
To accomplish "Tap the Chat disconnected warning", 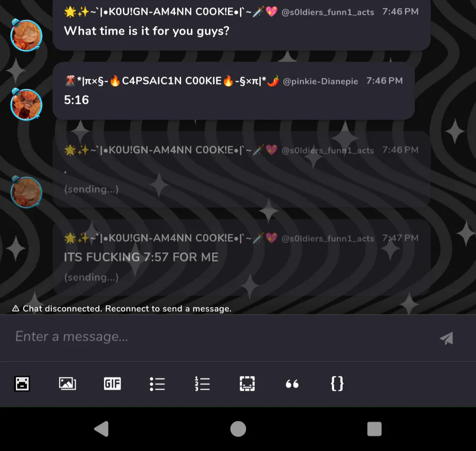I will click(122, 309).
